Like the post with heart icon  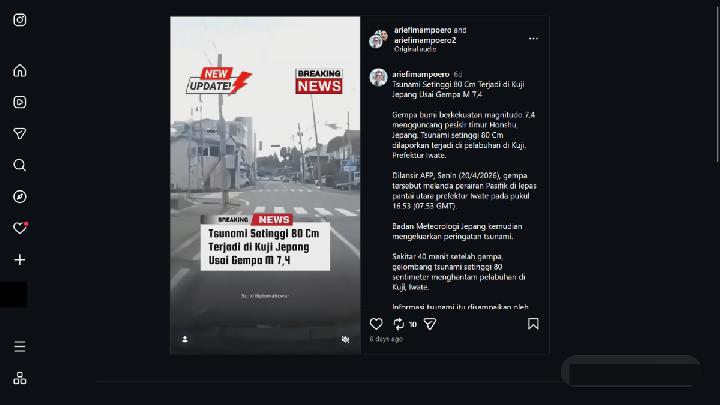376,324
